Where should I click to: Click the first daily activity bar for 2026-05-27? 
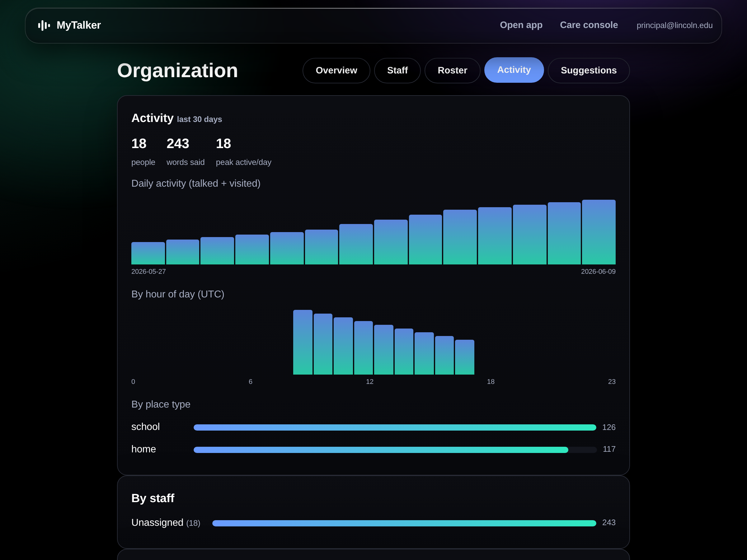point(148,253)
